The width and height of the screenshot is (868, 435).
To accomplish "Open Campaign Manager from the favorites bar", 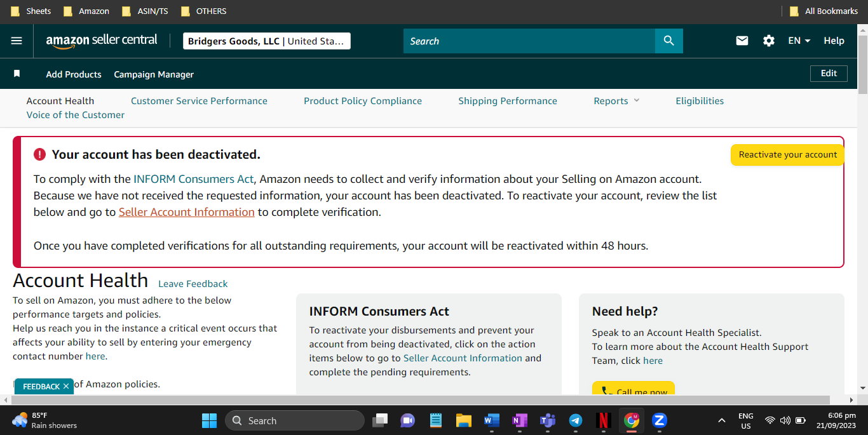I will (154, 74).
